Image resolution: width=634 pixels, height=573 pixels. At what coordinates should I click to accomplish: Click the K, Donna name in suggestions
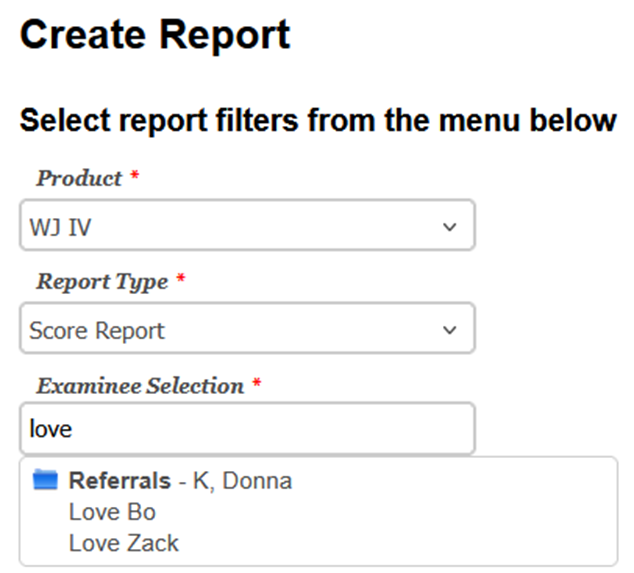pos(242,481)
